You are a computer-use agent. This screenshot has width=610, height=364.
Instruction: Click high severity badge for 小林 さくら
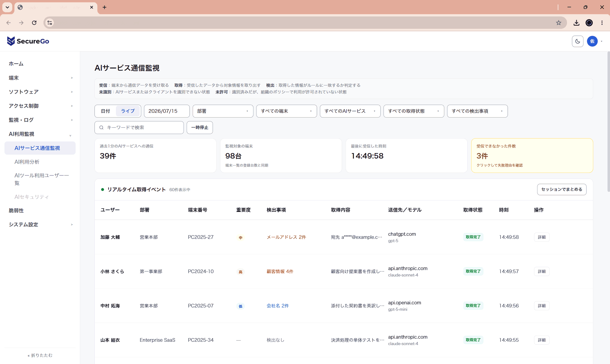click(240, 272)
